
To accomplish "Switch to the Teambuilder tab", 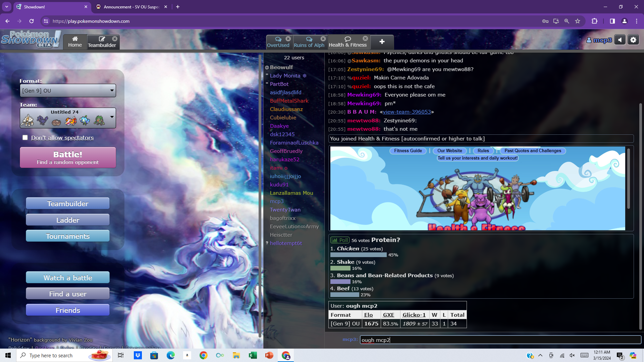I will click(102, 42).
